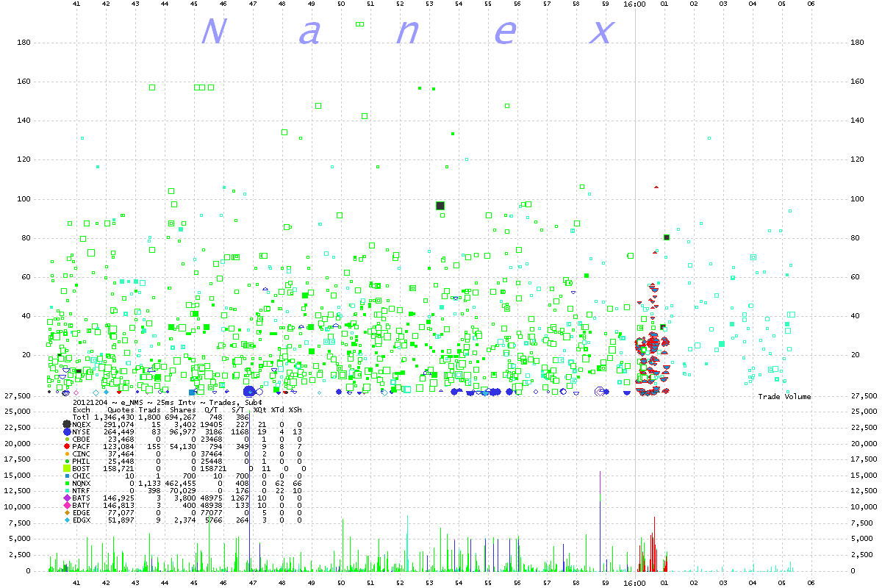882x588 pixels.
Task: Select the 'Q/T' column header
Action: click(x=211, y=410)
